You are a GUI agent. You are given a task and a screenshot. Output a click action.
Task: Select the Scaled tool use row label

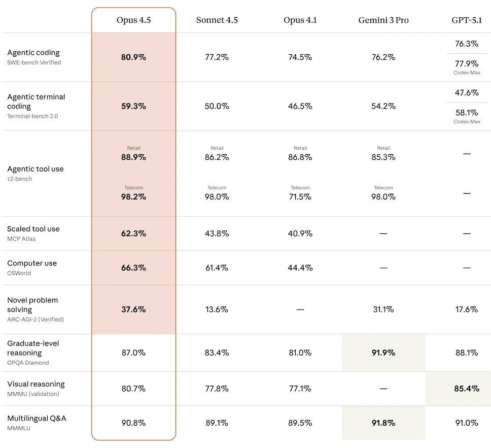pos(33,229)
